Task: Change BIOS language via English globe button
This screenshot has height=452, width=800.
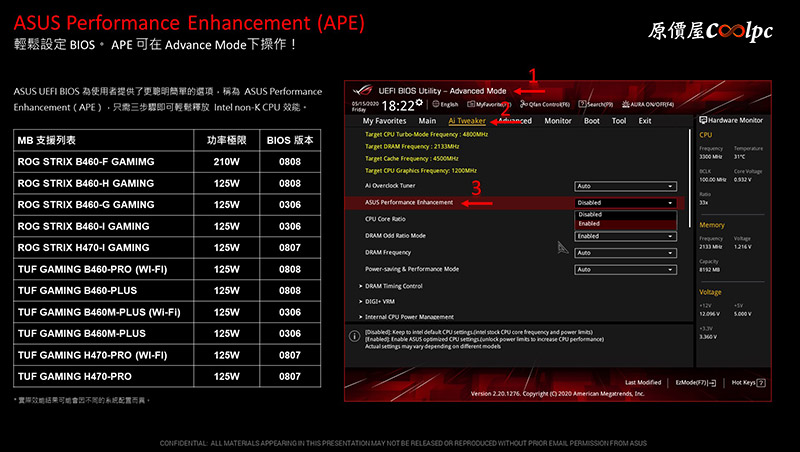Action: 445,104
